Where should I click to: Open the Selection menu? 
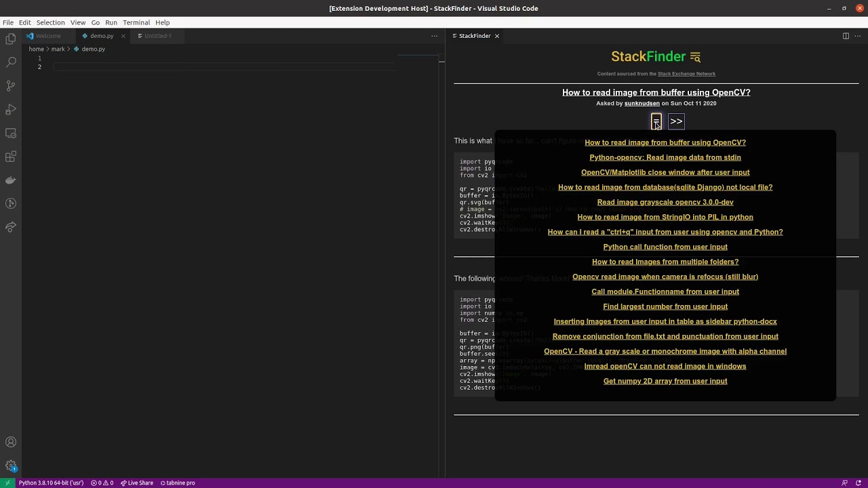pos(50,22)
